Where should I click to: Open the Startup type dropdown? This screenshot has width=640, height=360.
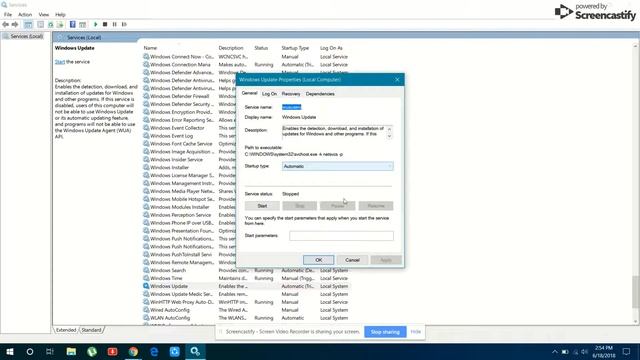pos(338,166)
